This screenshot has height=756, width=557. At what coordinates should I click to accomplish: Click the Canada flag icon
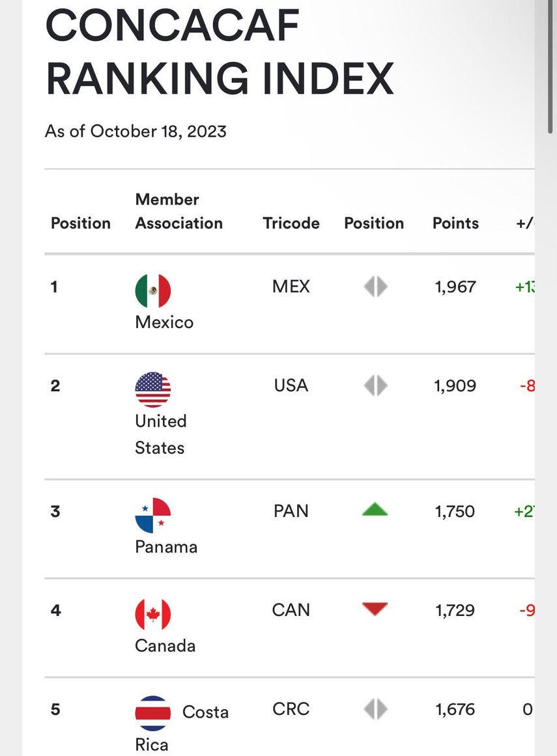tap(152, 613)
